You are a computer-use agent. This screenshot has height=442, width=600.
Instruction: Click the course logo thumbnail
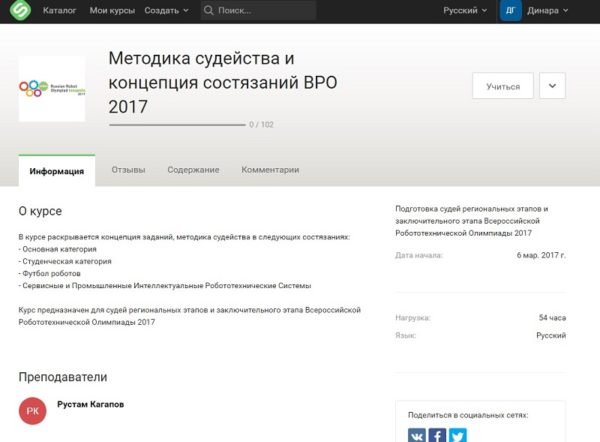click(x=52, y=89)
